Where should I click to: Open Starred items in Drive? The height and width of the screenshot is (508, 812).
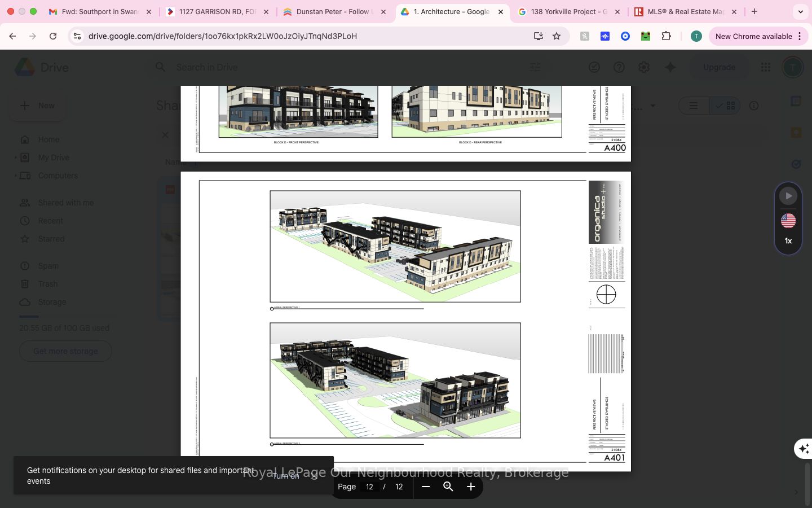coord(51,239)
